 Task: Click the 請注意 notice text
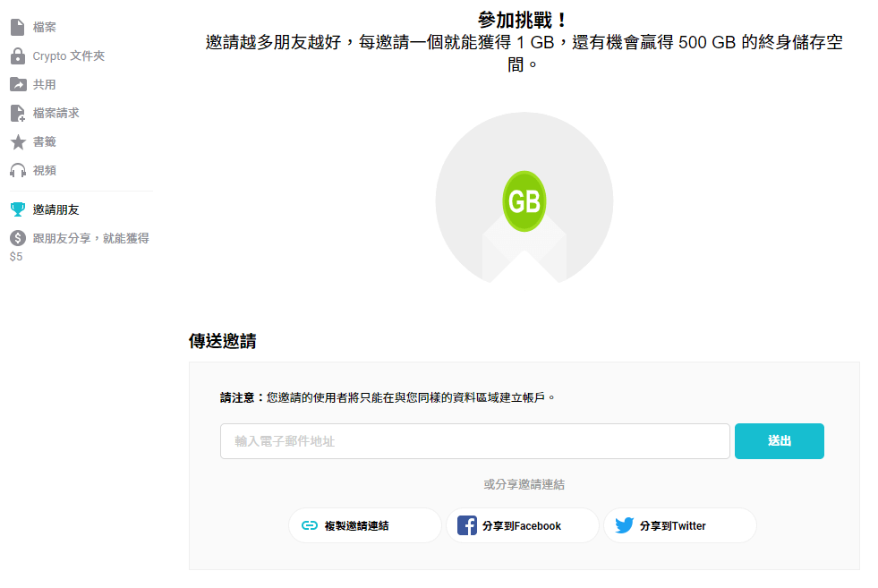388,397
